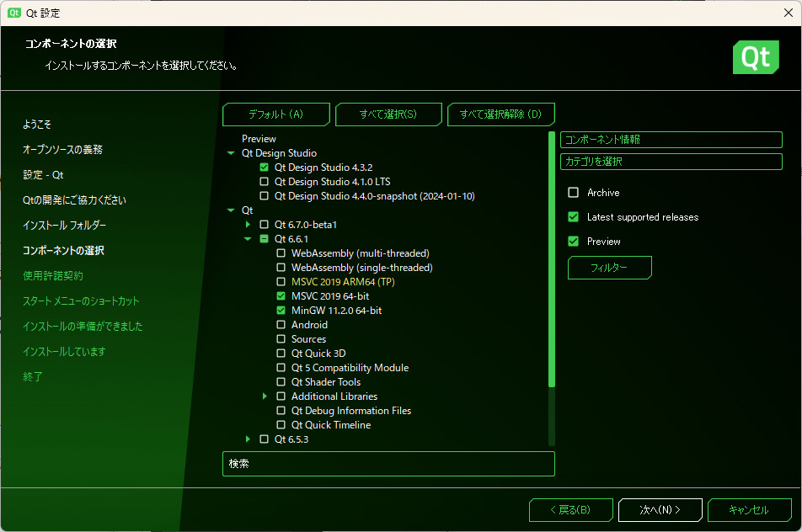Open filter settings via the フィルター button
802x532 pixels.
tap(609, 267)
